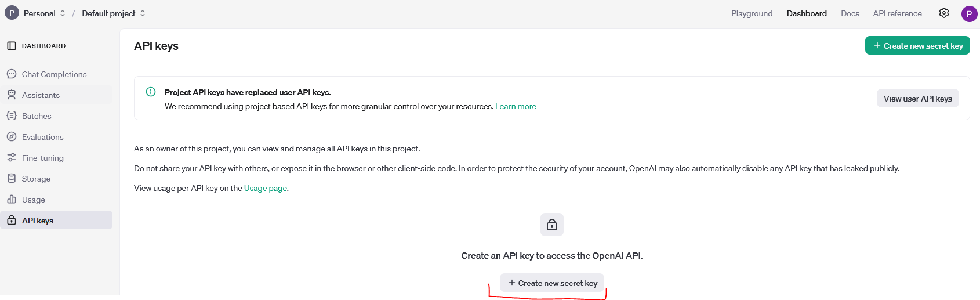Open the API reference tab
This screenshot has height=300, width=980.
897,13
